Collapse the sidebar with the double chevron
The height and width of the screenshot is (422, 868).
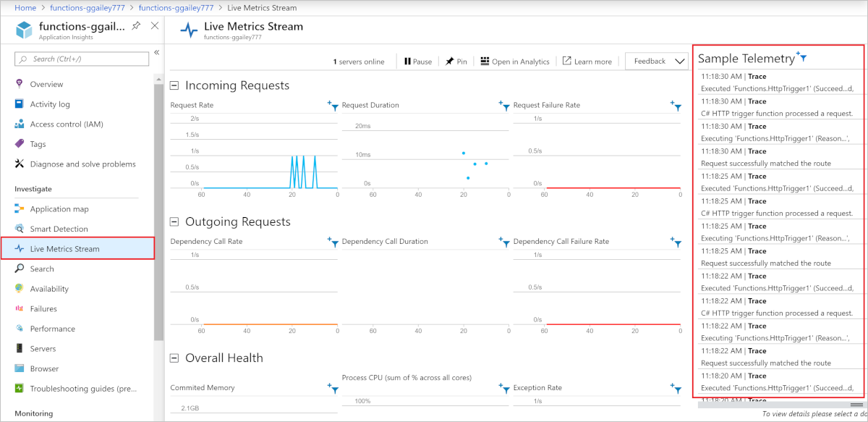[156, 52]
